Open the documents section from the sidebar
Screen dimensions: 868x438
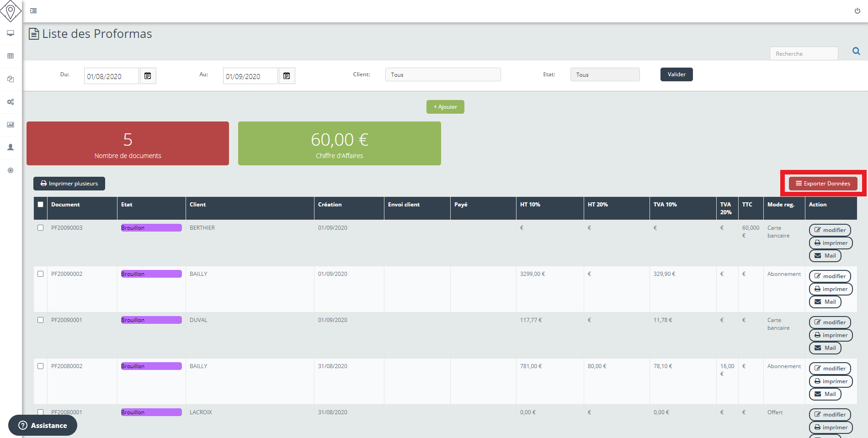(x=10, y=79)
